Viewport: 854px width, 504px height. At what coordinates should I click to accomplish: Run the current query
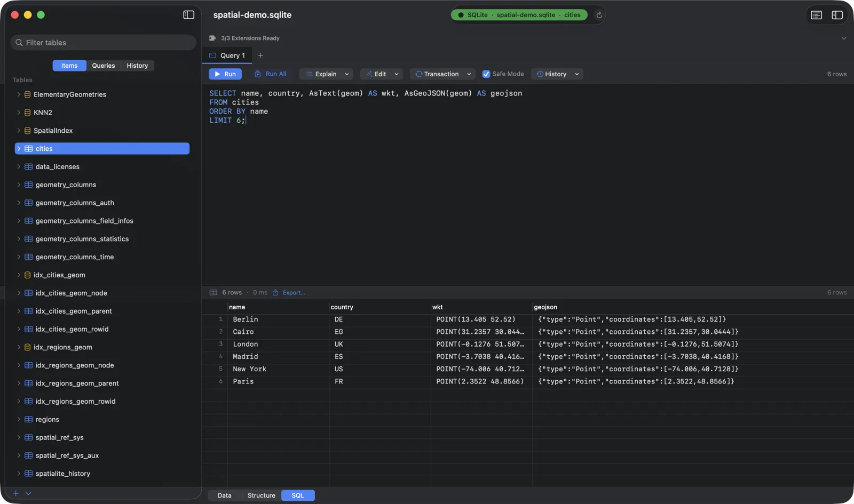point(225,74)
